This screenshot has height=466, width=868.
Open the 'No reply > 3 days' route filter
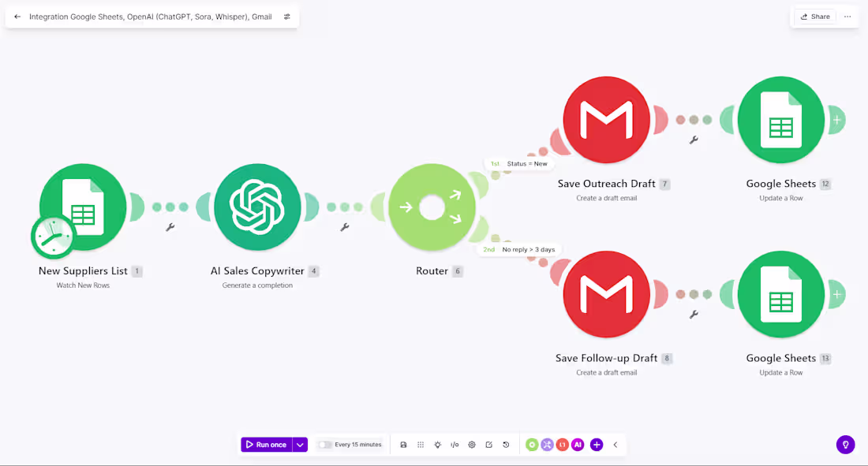[519, 250]
